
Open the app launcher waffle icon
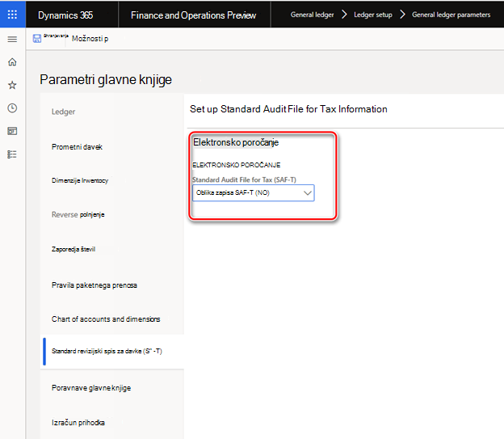pyautogui.click(x=13, y=15)
